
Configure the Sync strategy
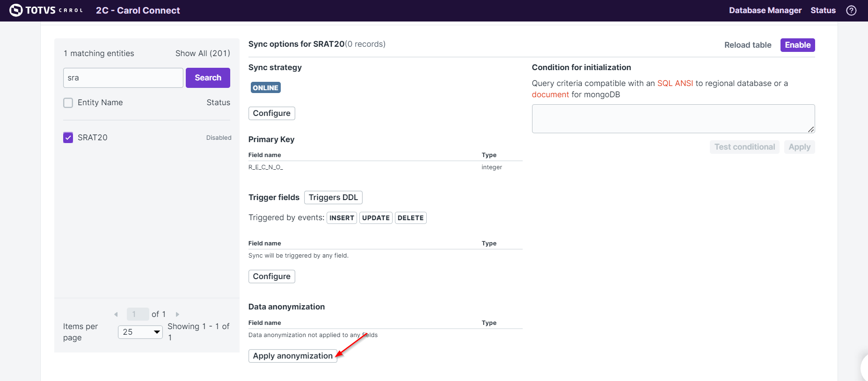point(271,113)
